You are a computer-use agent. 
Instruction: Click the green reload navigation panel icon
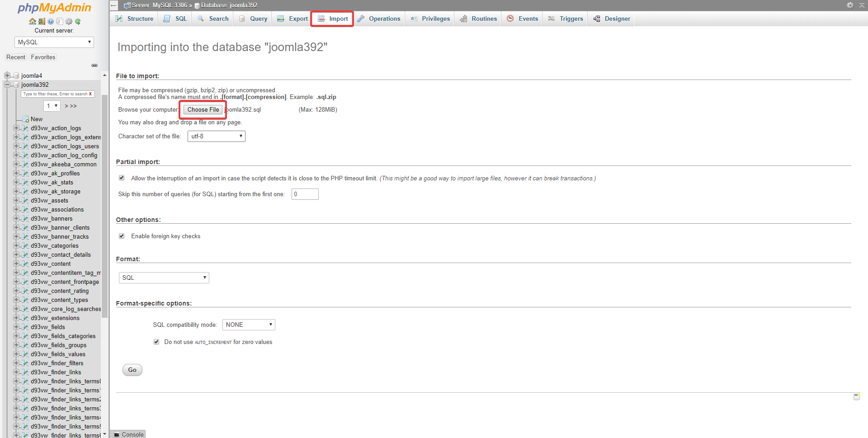click(x=78, y=21)
